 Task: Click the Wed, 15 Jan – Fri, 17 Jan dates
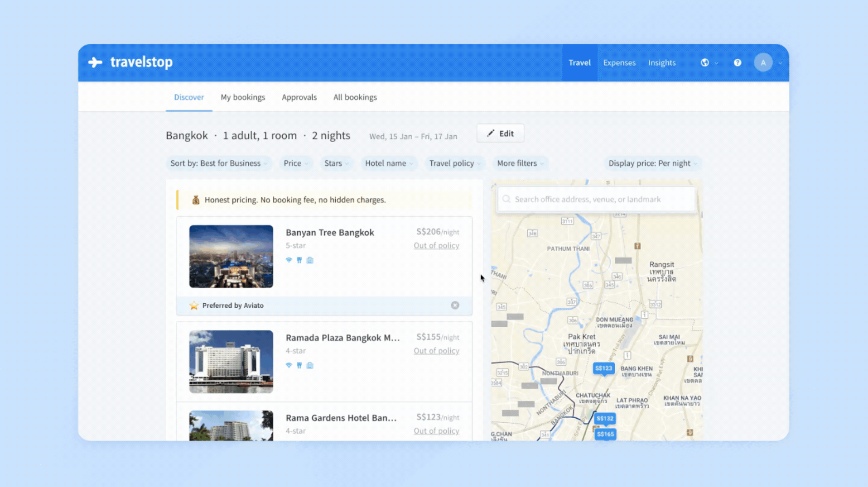[x=413, y=136]
